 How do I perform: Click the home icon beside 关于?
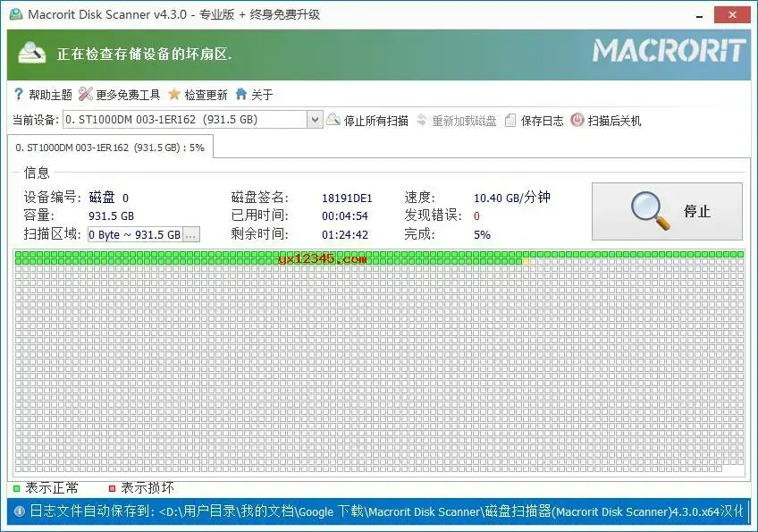tap(240, 94)
